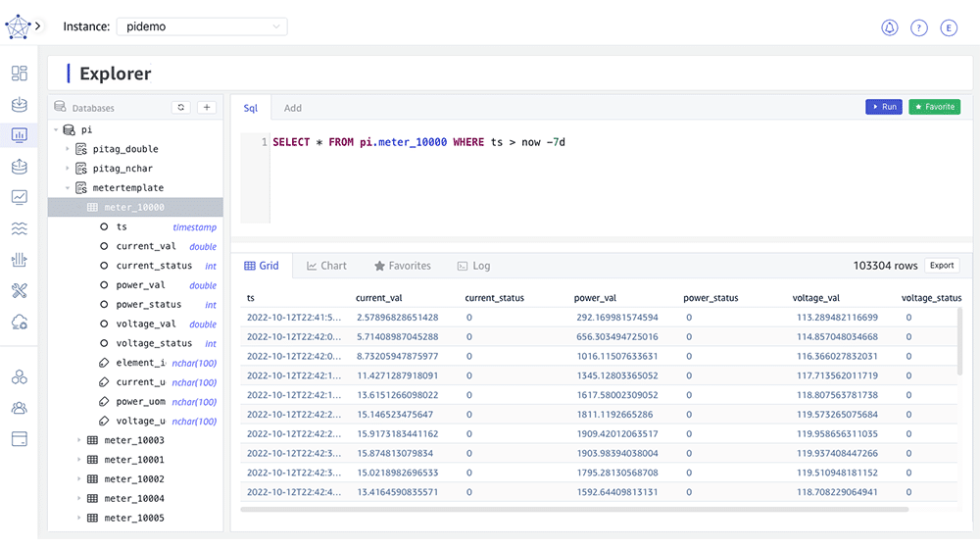
Task: Click cell 2.57896828651428
Action: (x=398, y=317)
